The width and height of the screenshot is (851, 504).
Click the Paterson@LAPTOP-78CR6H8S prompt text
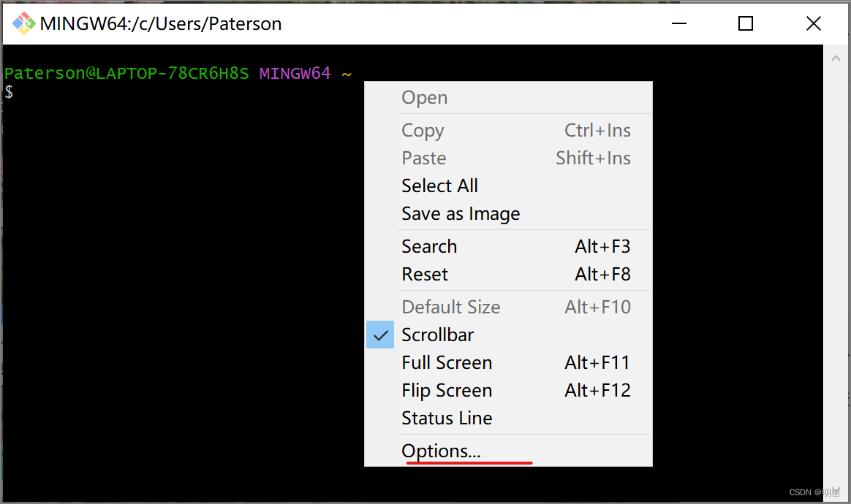[126, 73]
